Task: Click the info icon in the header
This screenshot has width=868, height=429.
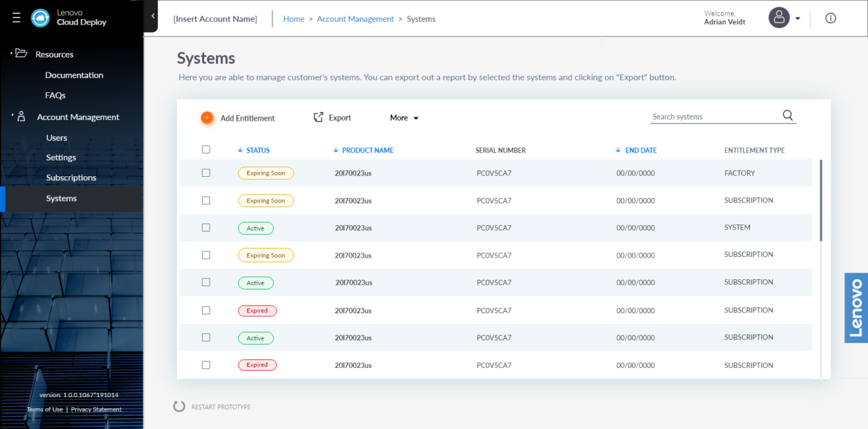Action: pyautogui.click(x=831, y=18)
